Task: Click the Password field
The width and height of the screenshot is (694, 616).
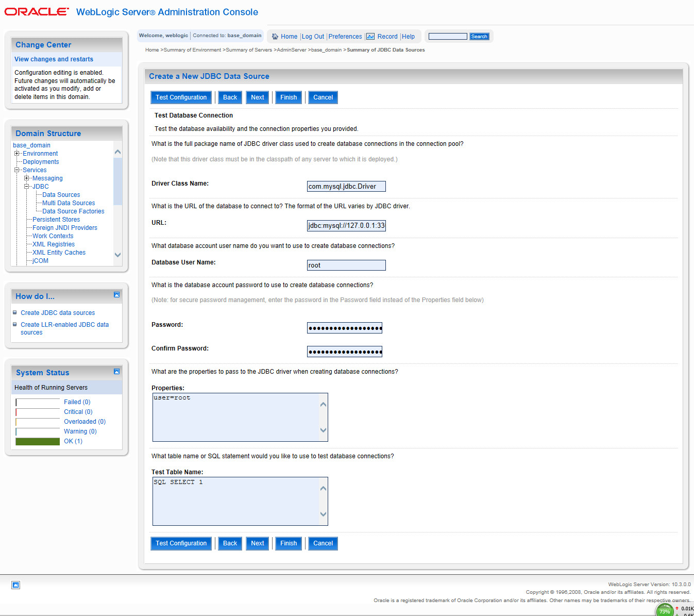Action: 345,328
